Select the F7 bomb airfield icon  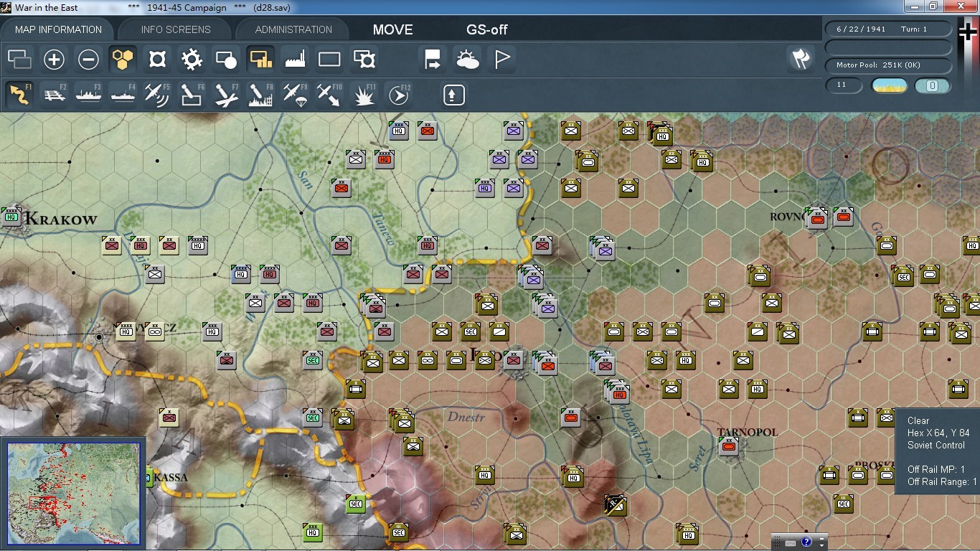point(226,95)
